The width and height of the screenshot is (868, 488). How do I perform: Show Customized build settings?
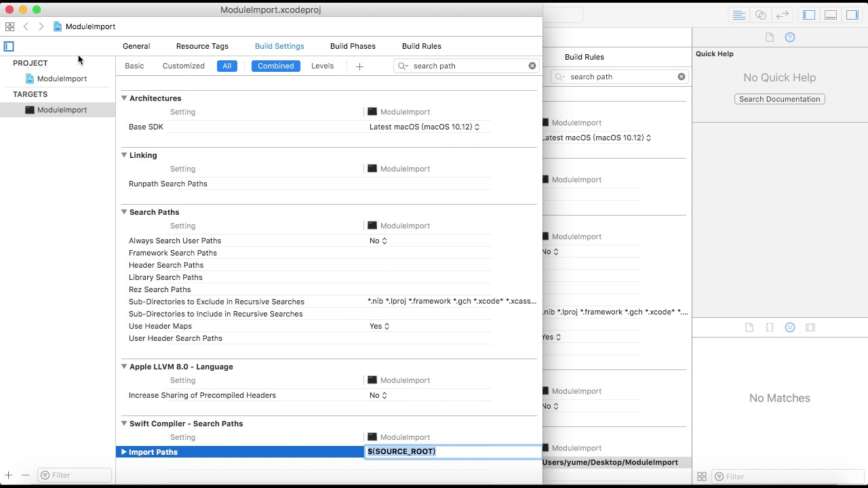[184, 66]
